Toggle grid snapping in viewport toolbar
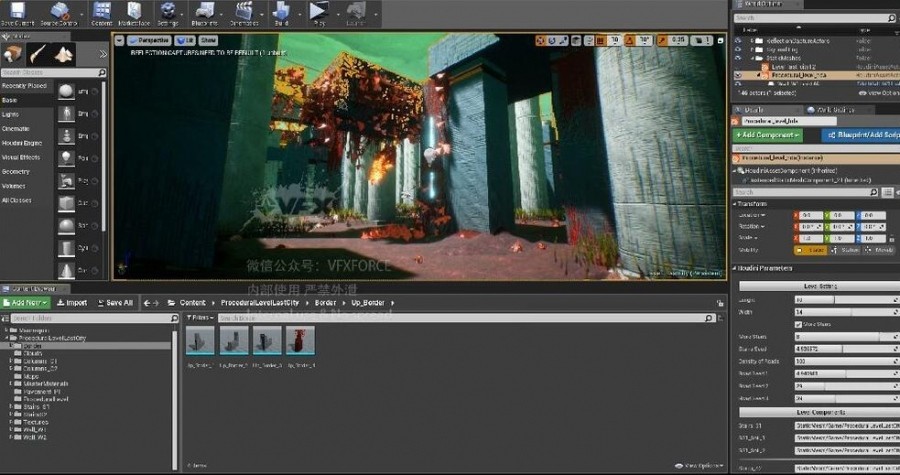900x475 pixels. pos(600,41)
